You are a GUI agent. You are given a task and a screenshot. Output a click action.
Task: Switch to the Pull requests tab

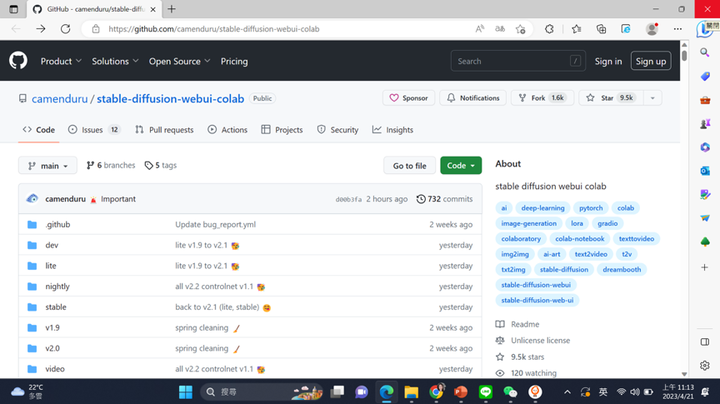[164, 130]
